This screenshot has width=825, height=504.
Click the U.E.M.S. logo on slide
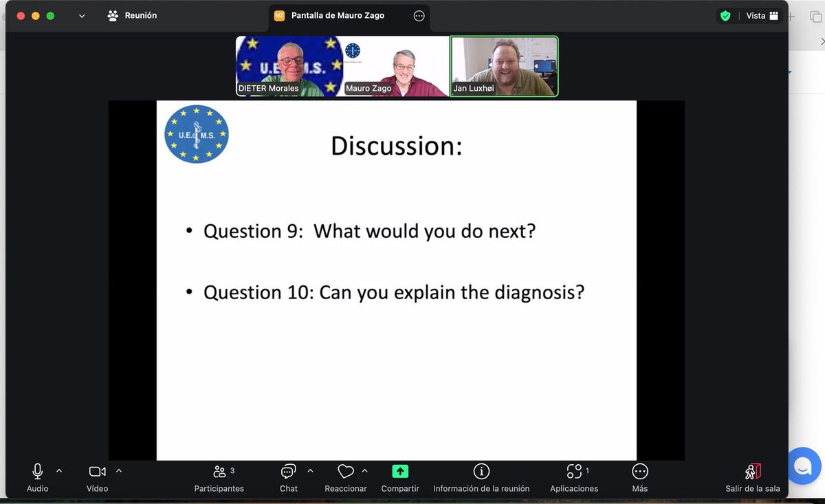click(x=197, y=134)
